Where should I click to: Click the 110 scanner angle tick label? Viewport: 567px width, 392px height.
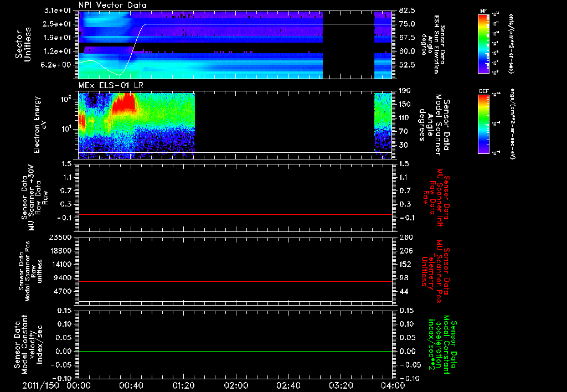[x=405, y=118]
